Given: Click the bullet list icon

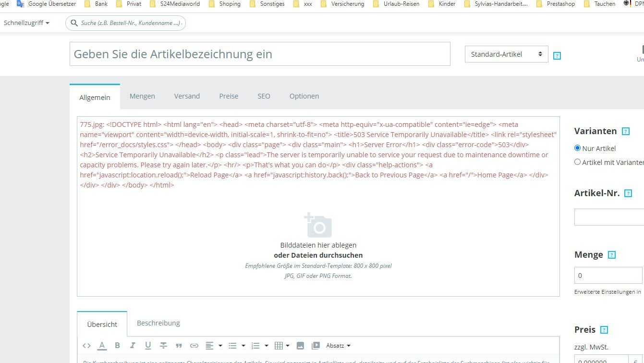Looking at the screenshot, I should (x=232, y=346).
